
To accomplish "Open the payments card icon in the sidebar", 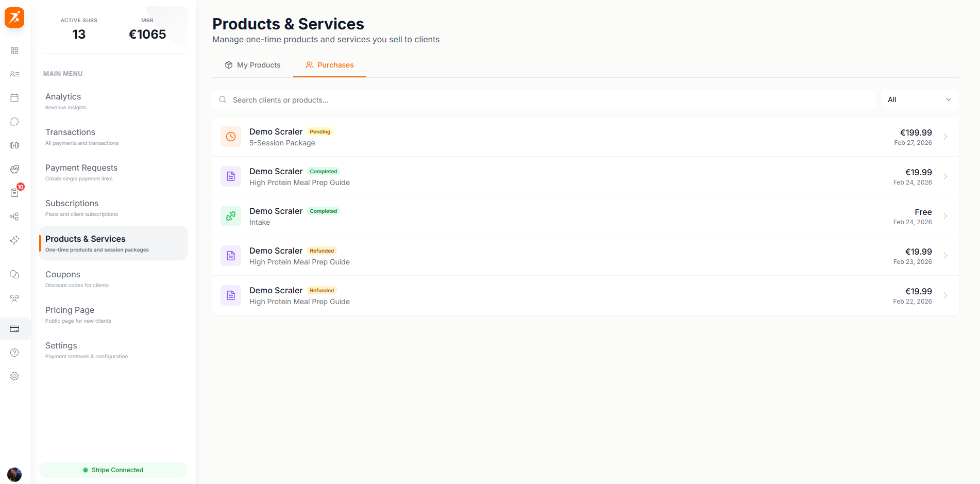I will click(14, 329).
